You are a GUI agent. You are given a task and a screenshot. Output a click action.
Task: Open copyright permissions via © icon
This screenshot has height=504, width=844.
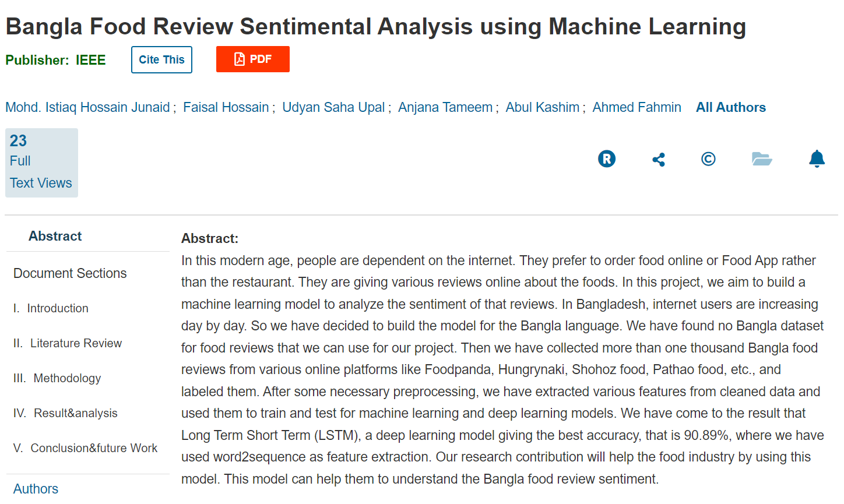[708, 158]
